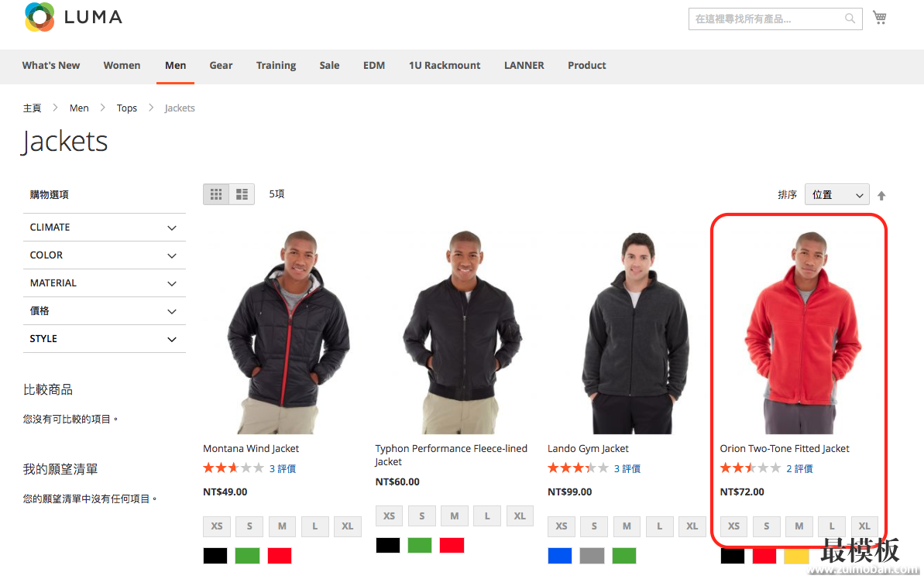Select size XL for Montana Wind Jacket

pos(348,526)
